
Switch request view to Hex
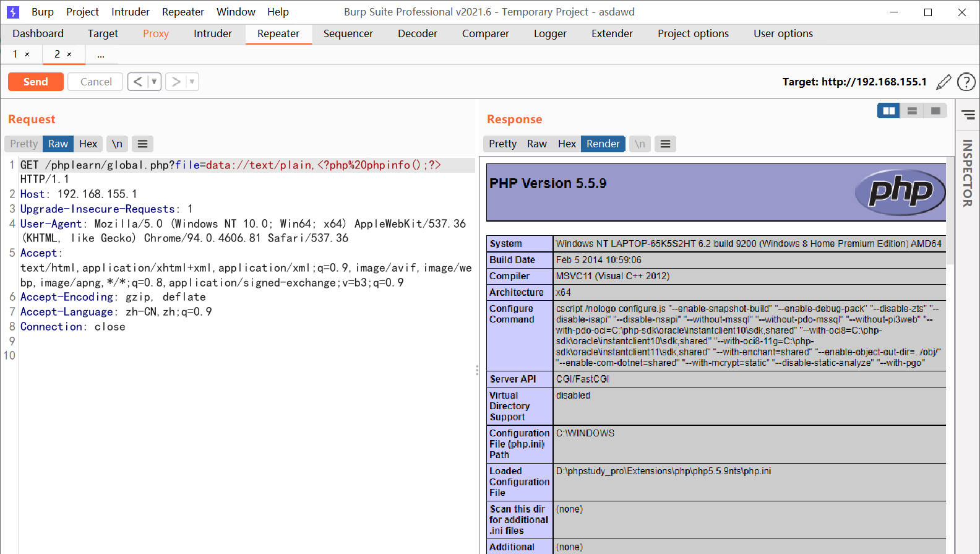88,144
